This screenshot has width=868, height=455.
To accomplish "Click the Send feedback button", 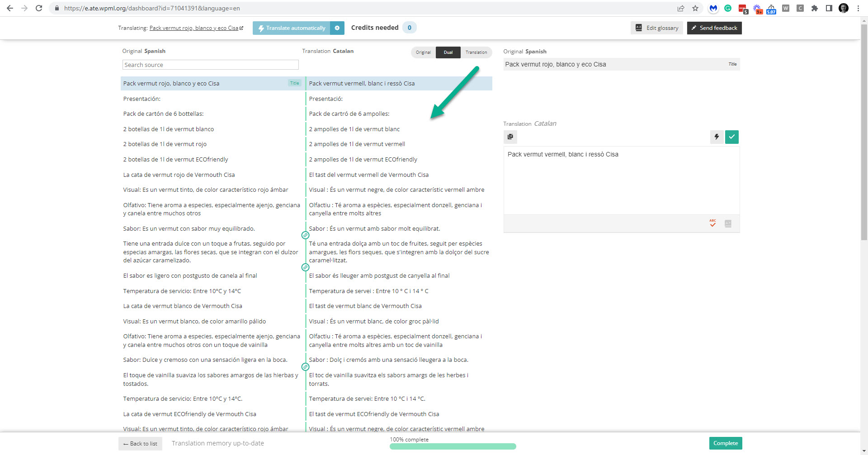I will pyautogui.click(x=714, y=28).
